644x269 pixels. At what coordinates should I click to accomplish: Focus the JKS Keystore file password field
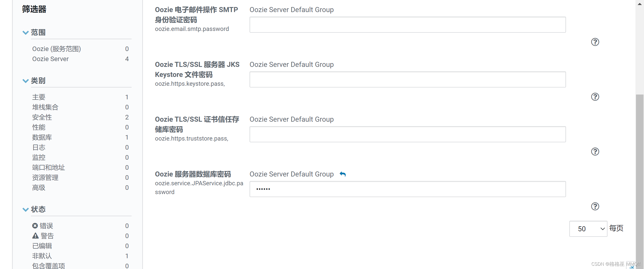click(x=408, y=79)
